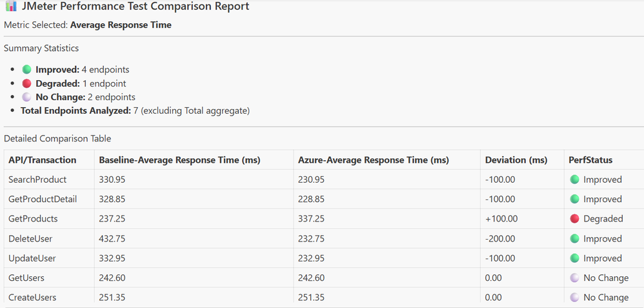
Task: Click the +100.00 deviation value
Action: coord(501,219)
